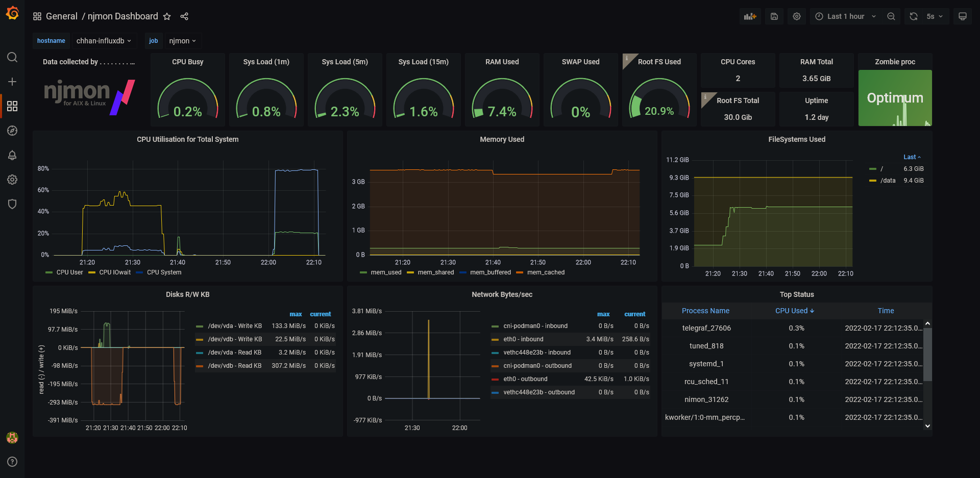Image resolution: width=980 pixels, height=478 pixels.
Task: Mark dashboard as favorite with star
Action: pyautogui.click(x=167, y=16)
